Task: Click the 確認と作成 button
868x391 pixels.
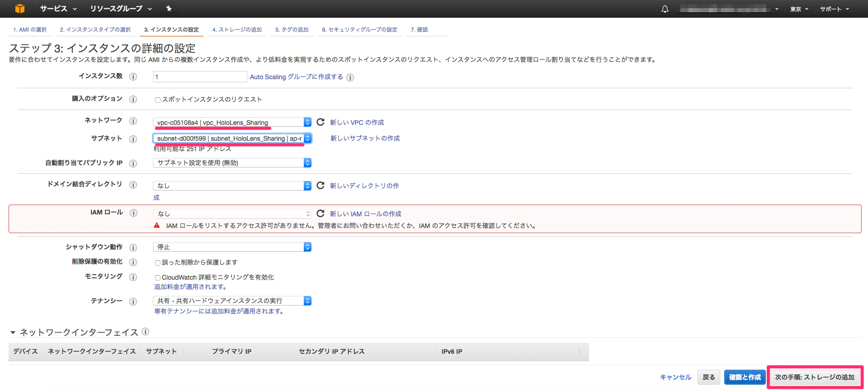Action: (745, 377)
